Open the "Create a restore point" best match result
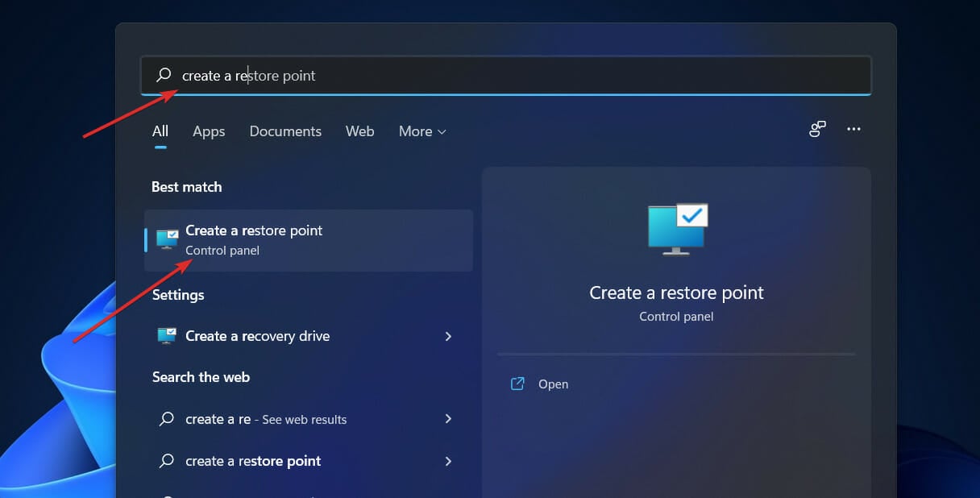980x498 pixels. pos(309,240)
